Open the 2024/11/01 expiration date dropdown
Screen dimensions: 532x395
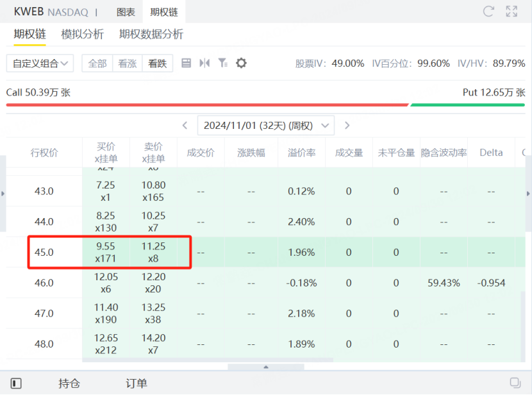click(x=265, y=125)
